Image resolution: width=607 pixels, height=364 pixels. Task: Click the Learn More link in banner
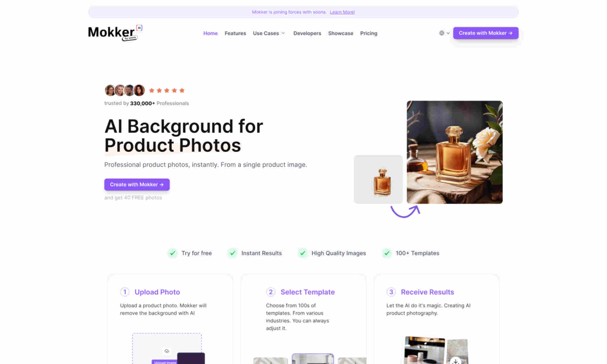point(342,12)
